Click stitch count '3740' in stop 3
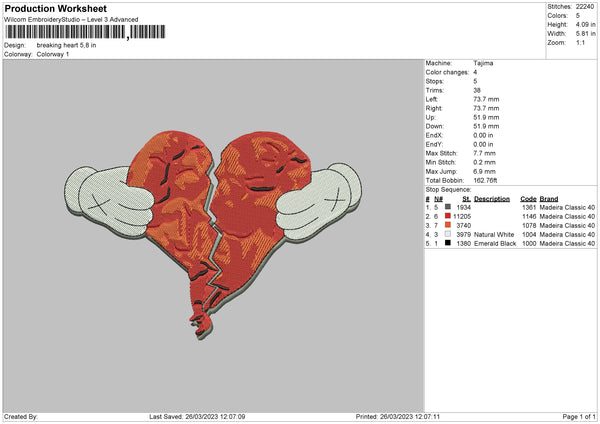Image resolution: width=600 pixels, height=424 pixels. (463, 225)
